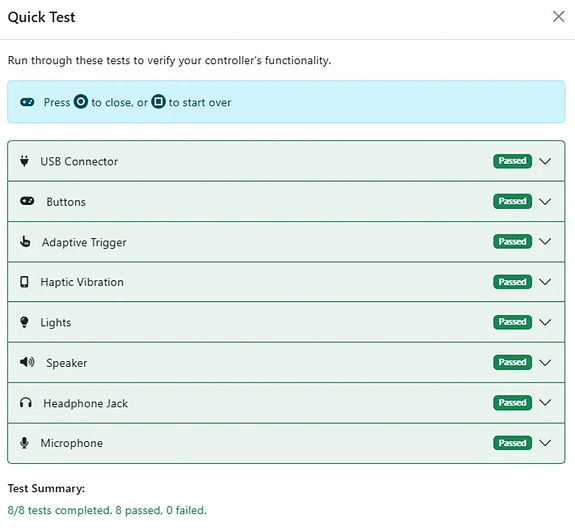Click the '8/8 tests completed' summary text

[107, 510]
